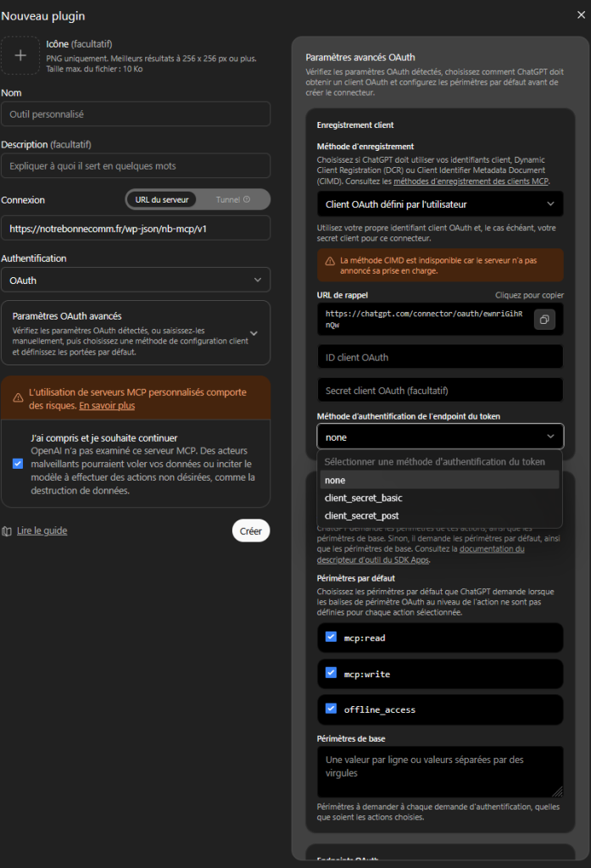This screenshot has height=868, width=591.
Task: Open the registration method dropdown
Action: tap(440, 204)
